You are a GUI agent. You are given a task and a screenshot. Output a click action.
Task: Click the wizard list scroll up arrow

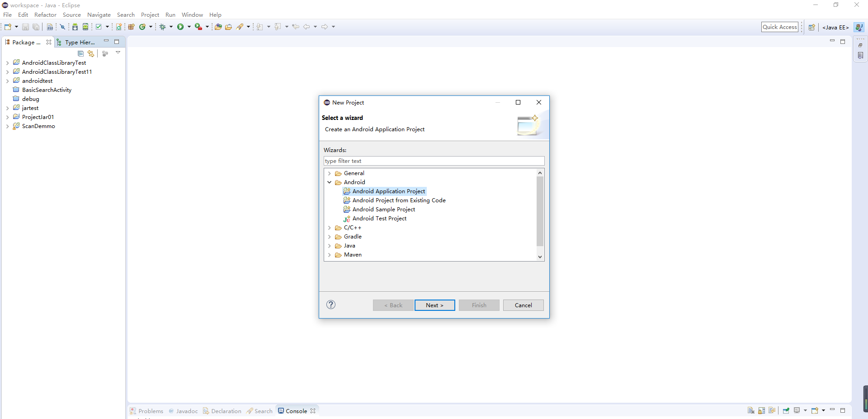[540, 173]
